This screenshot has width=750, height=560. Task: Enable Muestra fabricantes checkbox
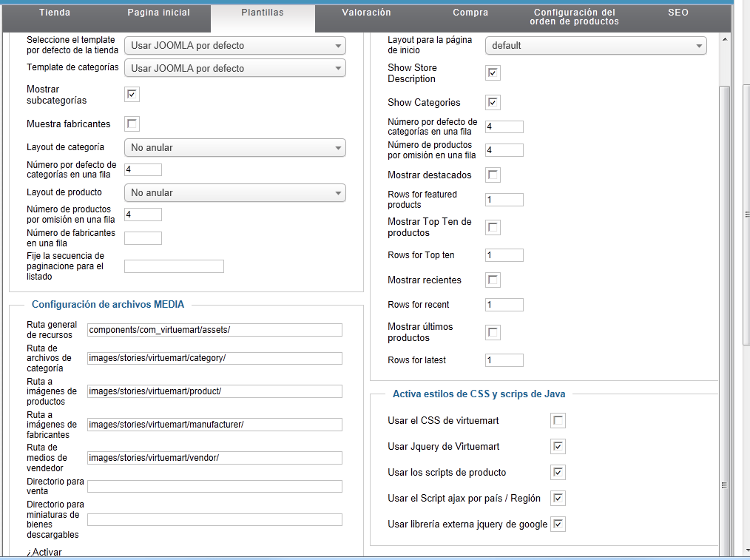(132, 124)
